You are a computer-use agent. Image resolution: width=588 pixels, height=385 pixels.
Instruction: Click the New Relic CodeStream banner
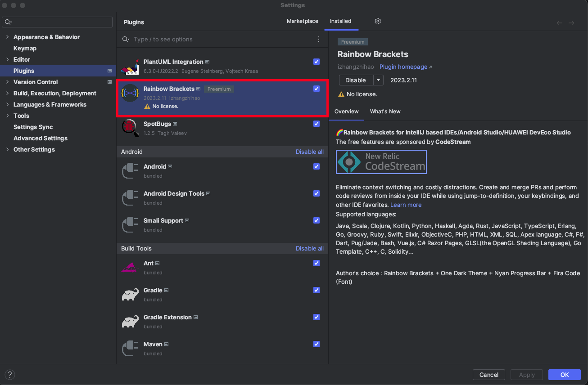coord(381,162)
